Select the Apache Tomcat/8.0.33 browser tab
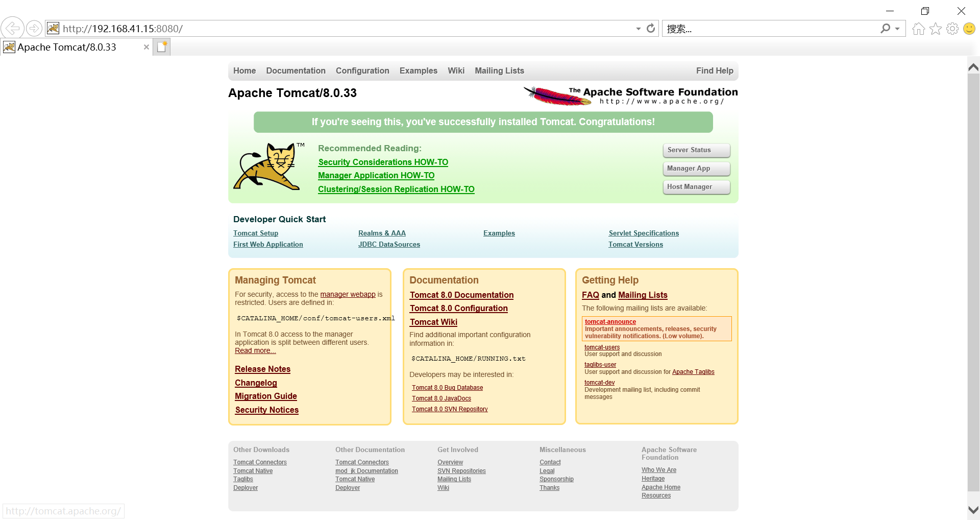The width and height of the screenshot is (980, 520). click(x=77, y=47)
